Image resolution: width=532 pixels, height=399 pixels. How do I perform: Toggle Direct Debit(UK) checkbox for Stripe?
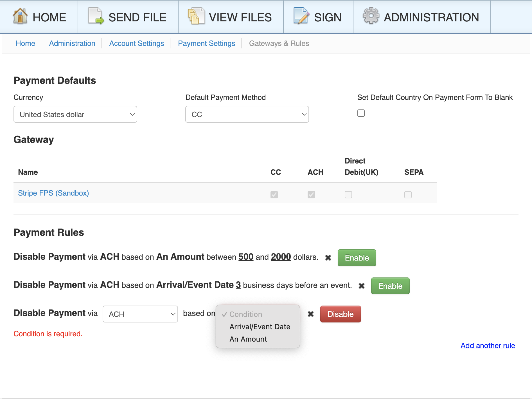348,194
